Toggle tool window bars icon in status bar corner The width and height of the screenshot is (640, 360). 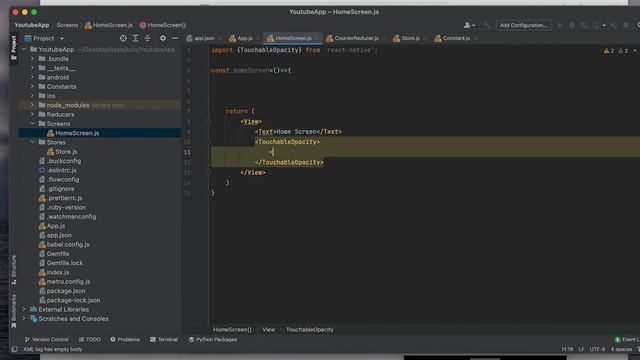click(15, 349)
